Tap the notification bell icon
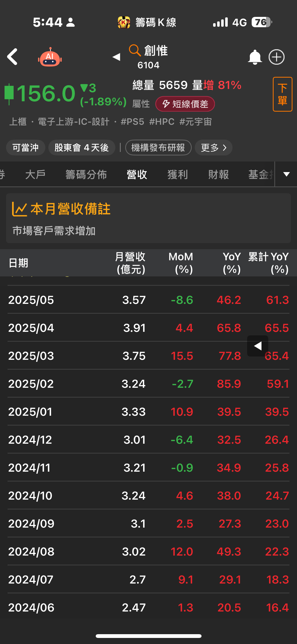This screenshot has width=297, height=644. 255,57
